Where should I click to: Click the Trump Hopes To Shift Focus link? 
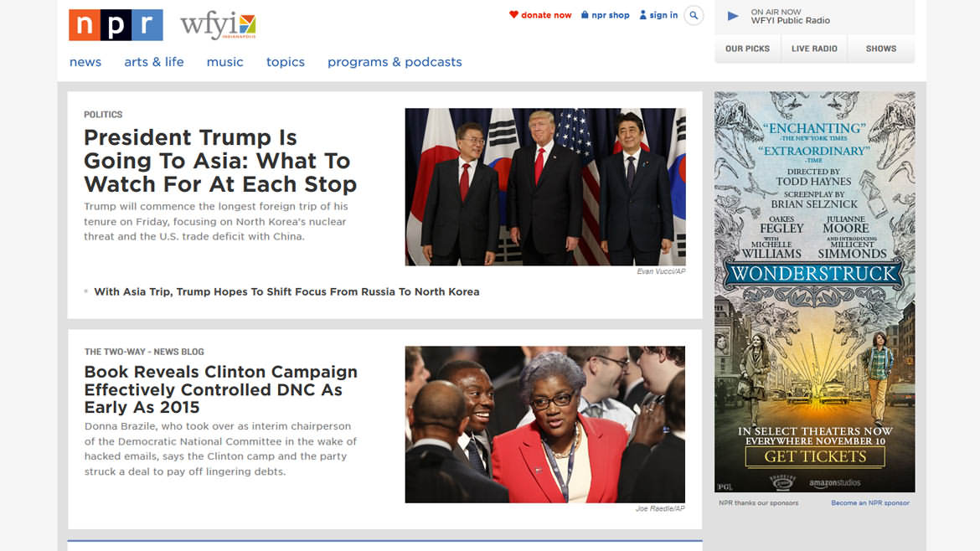pyautogui.click(x=286, y=291)
